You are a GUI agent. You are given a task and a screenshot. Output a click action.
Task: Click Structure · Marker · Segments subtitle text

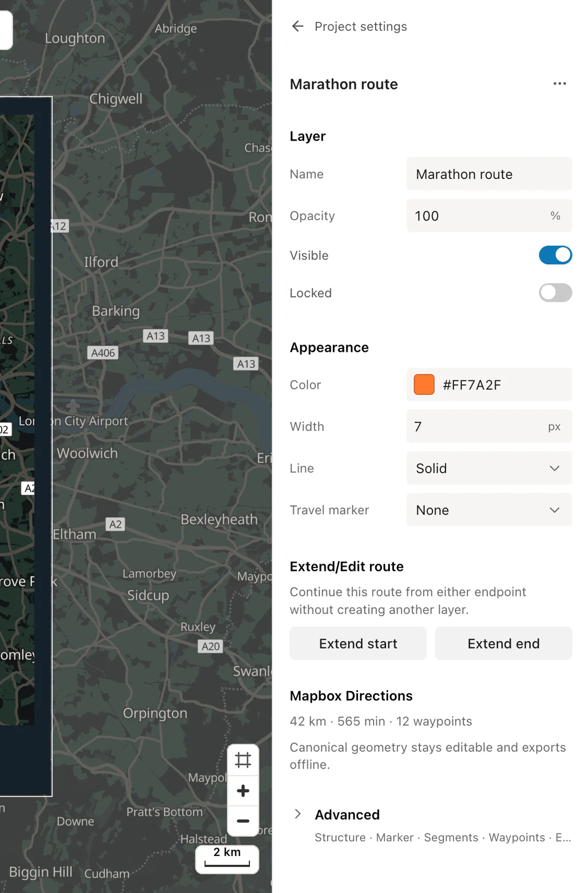pos(443,837)
